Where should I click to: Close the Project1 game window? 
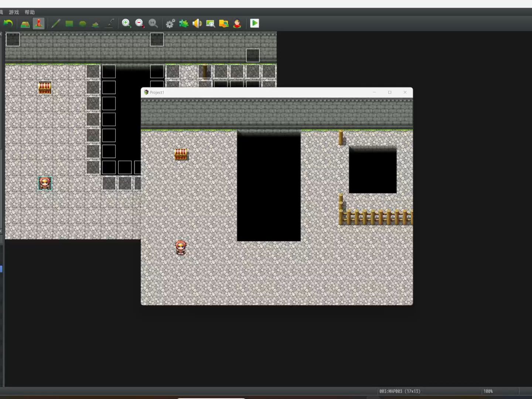click(x=405, y=92)
